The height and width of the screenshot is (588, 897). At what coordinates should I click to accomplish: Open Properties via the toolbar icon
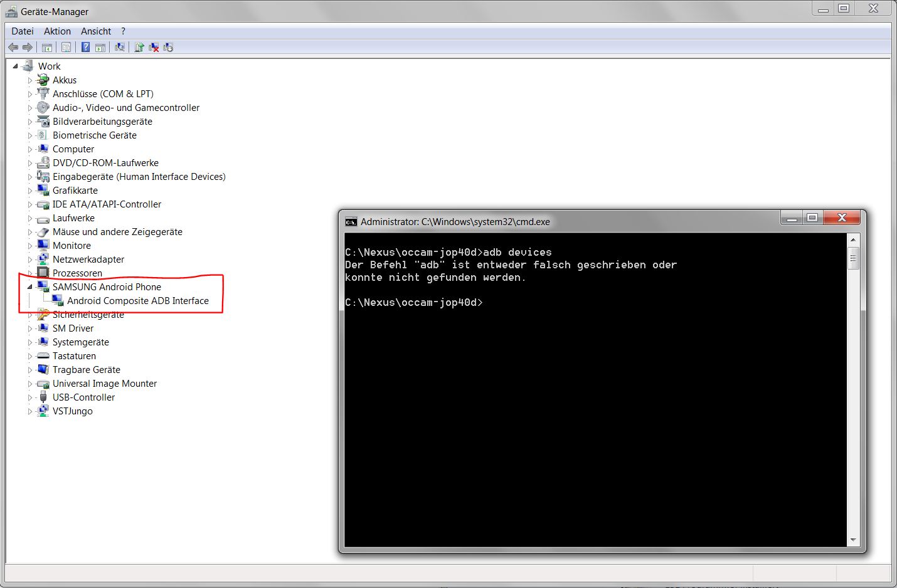click(x=66, y=47)
